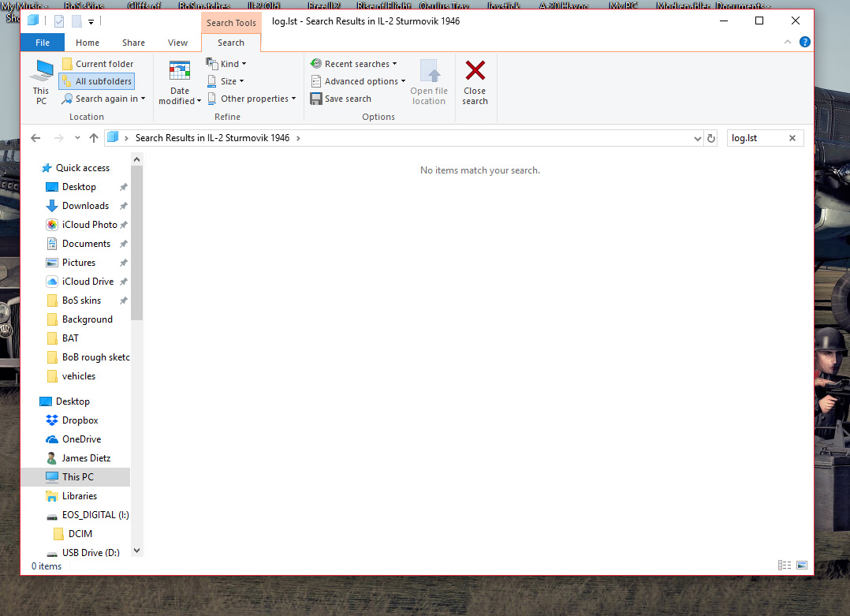Open USB Drive (D:) in sidebar
The width and height of the screenshot is (850, 616).
click(91, 553)
